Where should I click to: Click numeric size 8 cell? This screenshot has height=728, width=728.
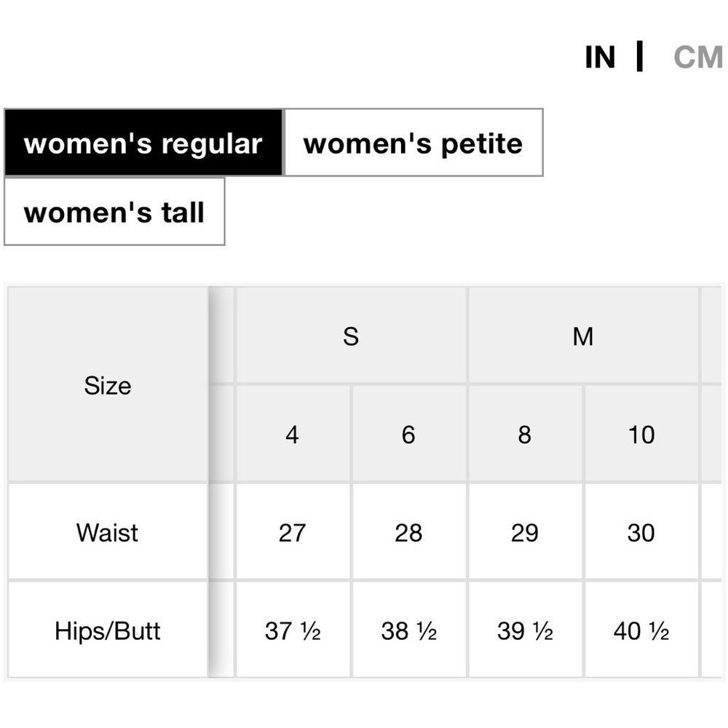click(525, 435)
